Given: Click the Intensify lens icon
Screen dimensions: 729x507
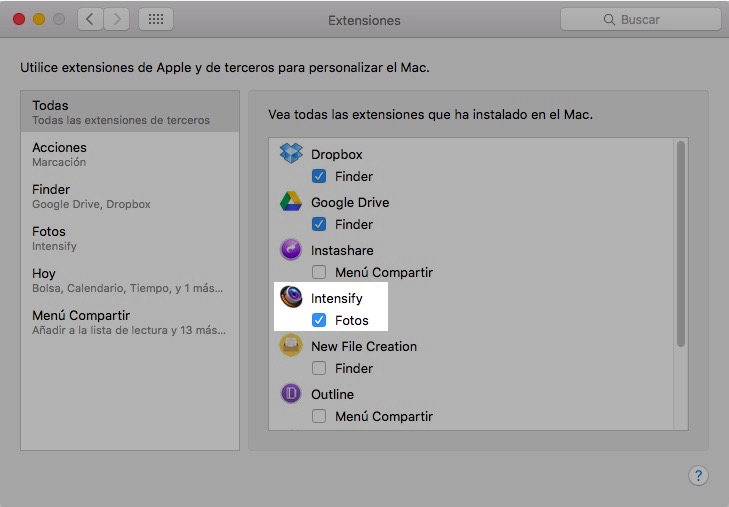Looking at the screenshot, I should tap(291, 297).
